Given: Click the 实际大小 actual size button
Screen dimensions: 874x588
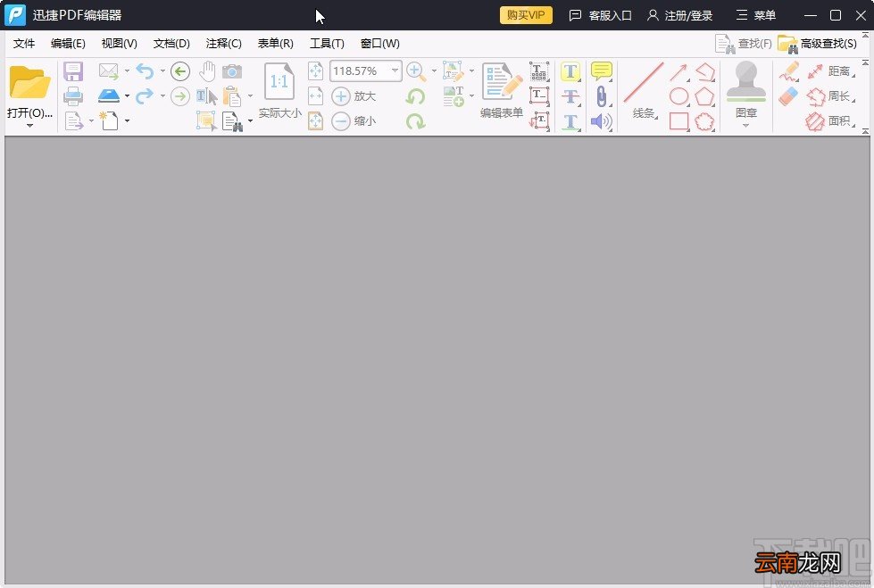Looking at the screenshot, I should [279, 90].
